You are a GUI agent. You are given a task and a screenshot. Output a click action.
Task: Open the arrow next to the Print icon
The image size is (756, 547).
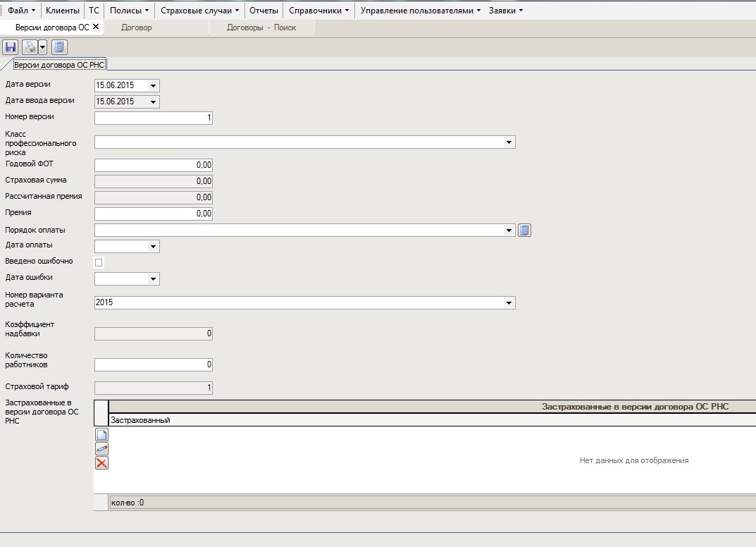tap(42, 47)
